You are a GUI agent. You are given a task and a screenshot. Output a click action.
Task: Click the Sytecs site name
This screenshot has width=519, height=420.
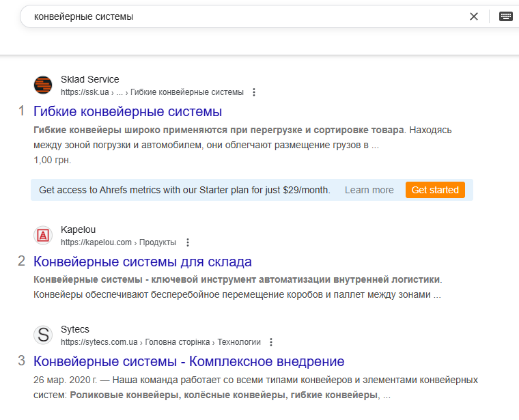pos(75,329)
